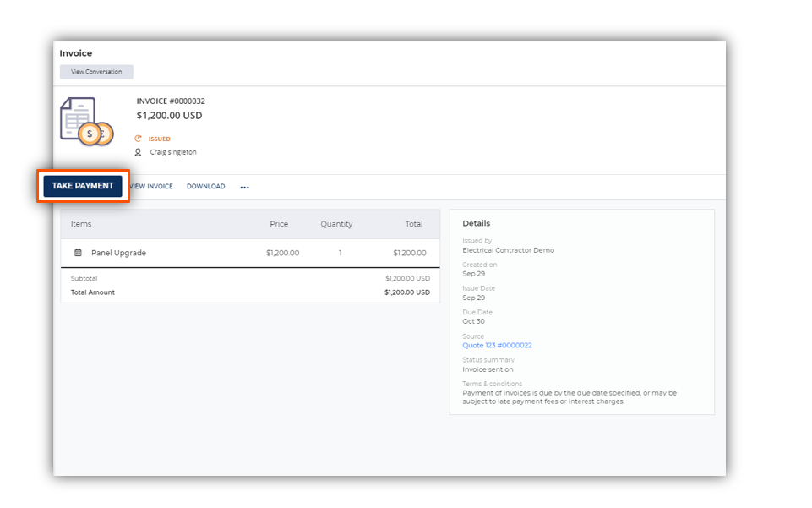Click the Total column header
The width and height of the screenshot is (812, 508).
coord(414,224)
